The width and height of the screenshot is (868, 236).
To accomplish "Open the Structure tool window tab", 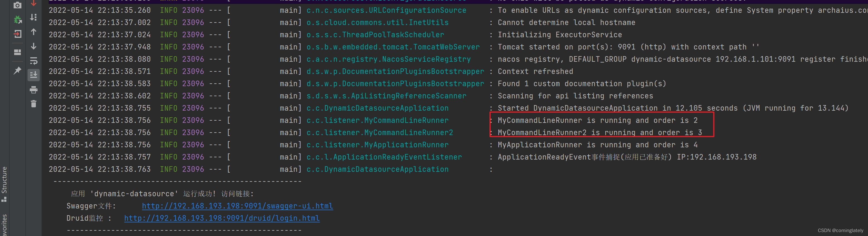I will tap(4, 184).
